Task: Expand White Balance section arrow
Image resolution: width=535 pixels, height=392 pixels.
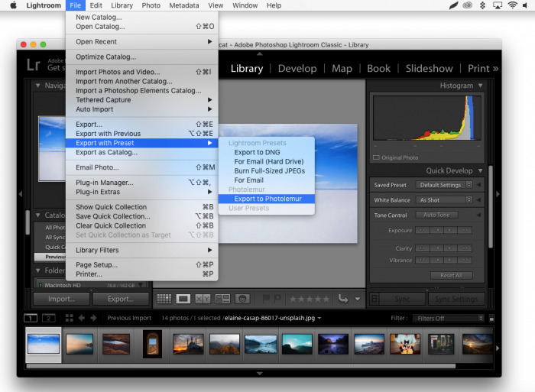Action: (478, 200)
